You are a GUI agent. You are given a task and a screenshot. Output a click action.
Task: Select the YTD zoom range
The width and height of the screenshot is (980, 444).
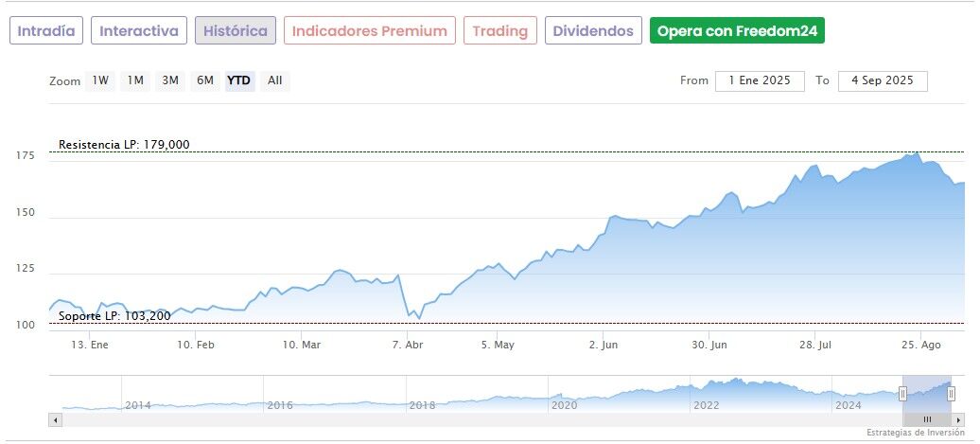coord(239,80)
